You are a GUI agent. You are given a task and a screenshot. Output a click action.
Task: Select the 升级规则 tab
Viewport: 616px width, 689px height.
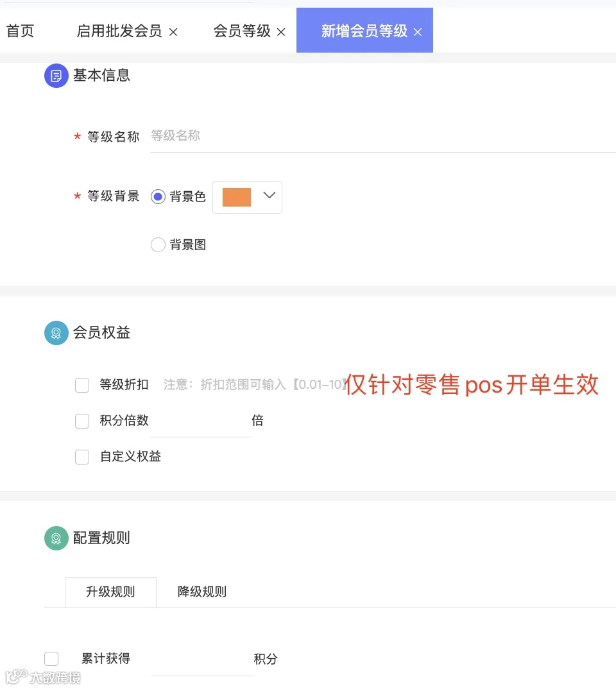(x=110, y=591)
